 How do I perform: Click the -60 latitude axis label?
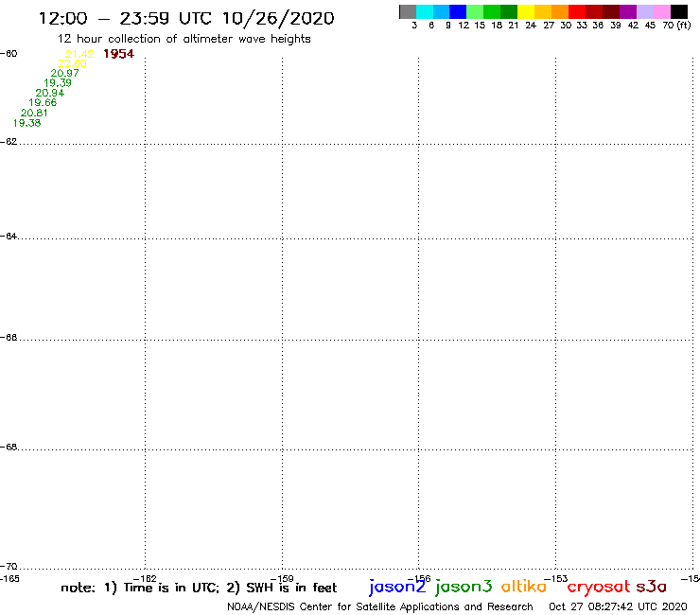9,54
